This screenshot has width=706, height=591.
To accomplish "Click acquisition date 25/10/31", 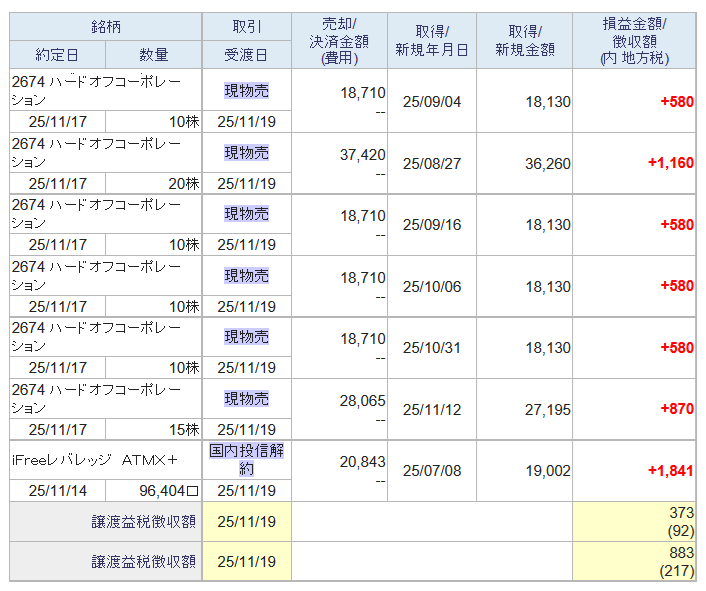I will click(432, 348).
